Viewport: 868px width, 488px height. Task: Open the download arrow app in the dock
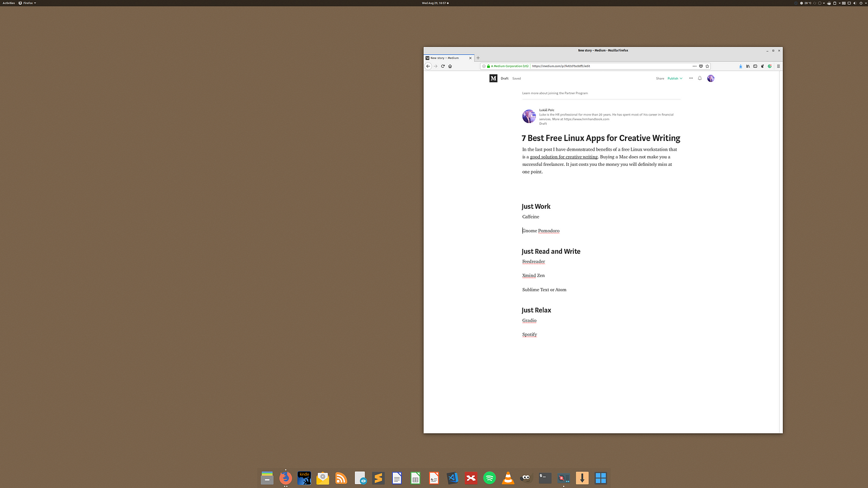(582, 478)
